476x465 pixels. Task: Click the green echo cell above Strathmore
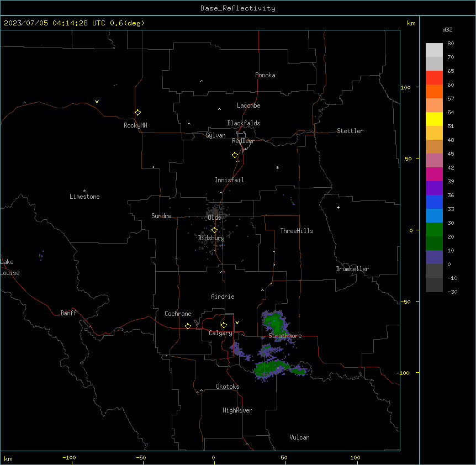click(x=276, y=324)
